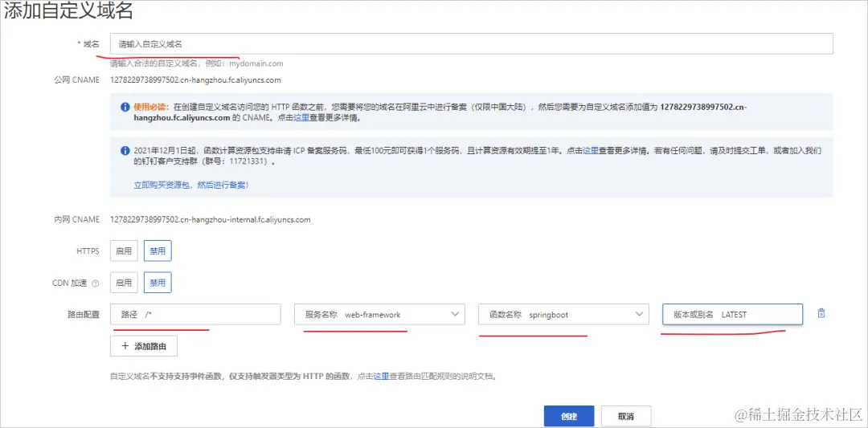Click the 公网 CNAME value text
The width and height of the screenshot is (868, 428).
pyautogui.click(x=195, y=80)
